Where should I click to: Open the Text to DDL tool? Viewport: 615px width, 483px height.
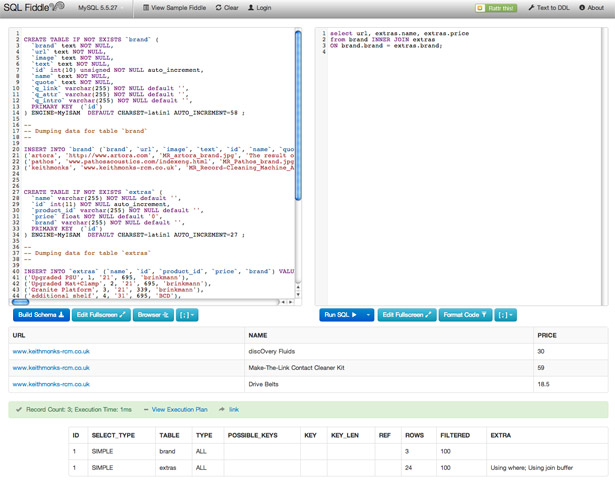550,8
